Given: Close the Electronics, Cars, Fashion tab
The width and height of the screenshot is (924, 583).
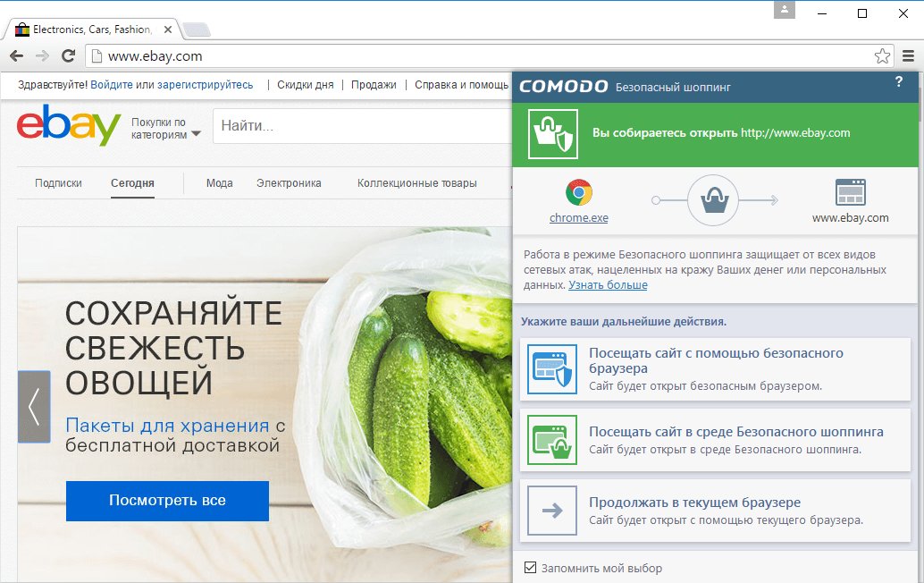Looking at the screenshot, I should click(x=168, y=30).
